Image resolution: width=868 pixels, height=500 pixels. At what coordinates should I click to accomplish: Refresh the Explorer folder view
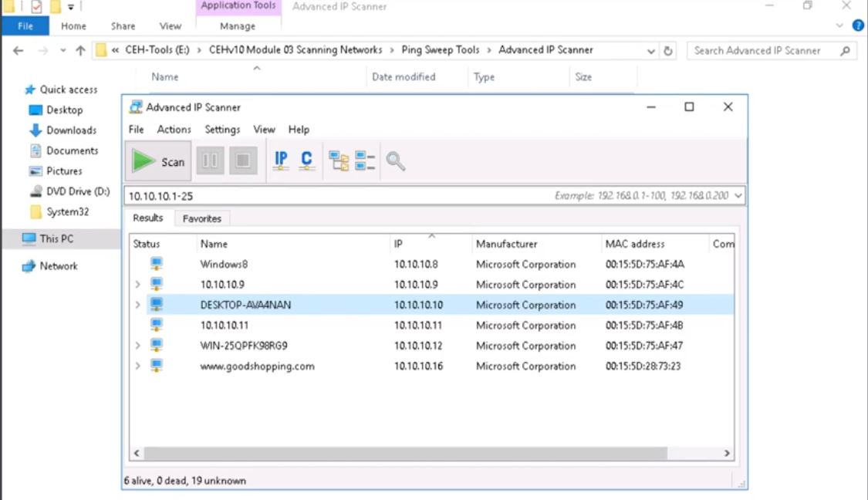(x=668, y=51)
